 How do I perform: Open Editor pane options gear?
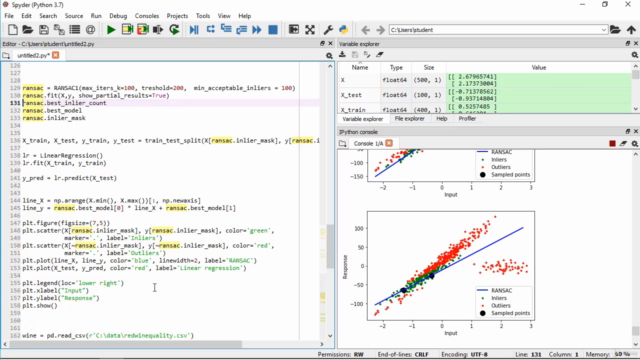pyautogui.click(x=329, y=55)
